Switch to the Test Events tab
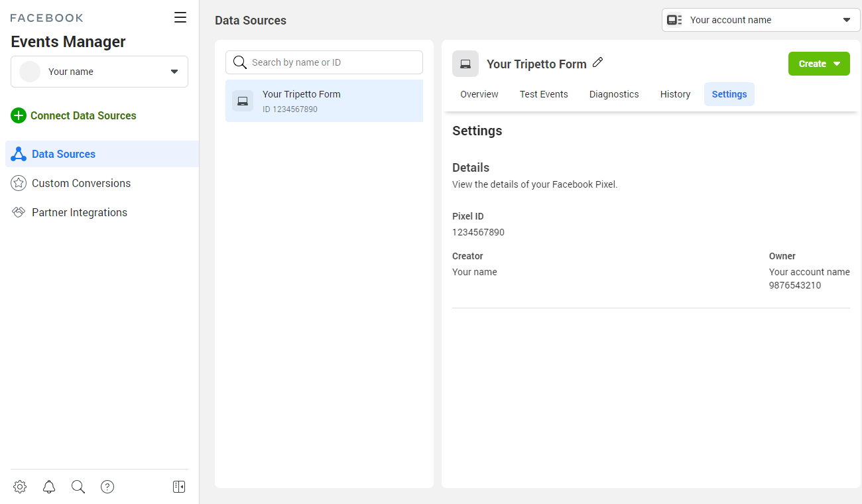 [x=544, y=94]
